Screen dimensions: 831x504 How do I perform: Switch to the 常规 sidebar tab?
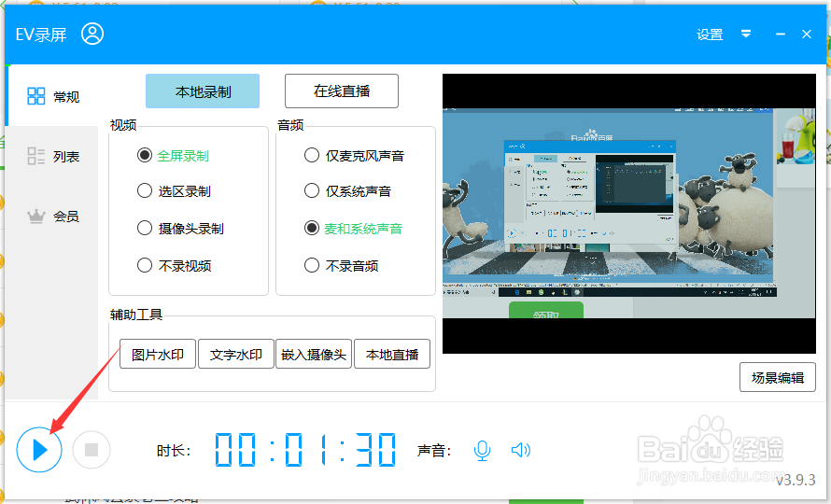coord(52,96)
